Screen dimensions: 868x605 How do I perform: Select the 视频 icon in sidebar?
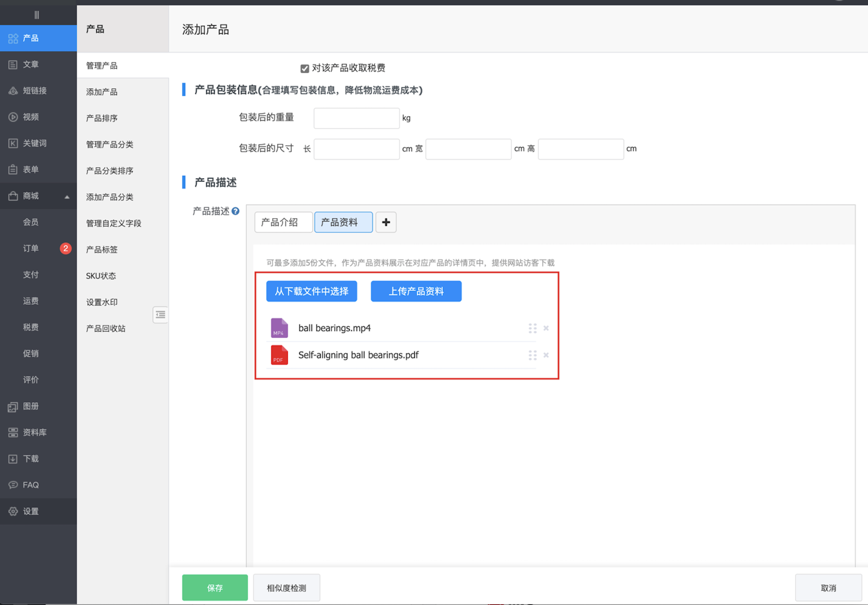click(x=13, y=117)
